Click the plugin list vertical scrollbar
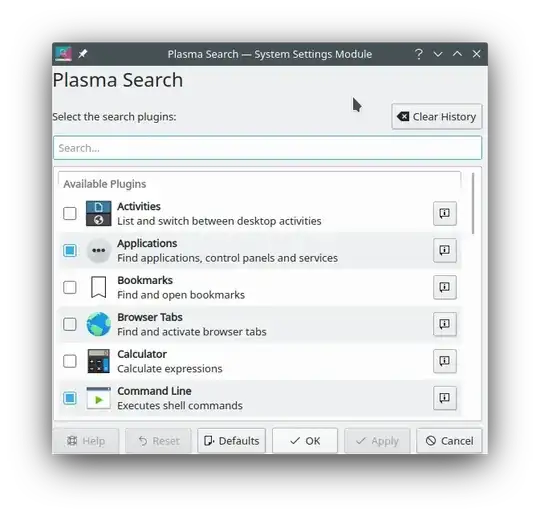Screen dimensions: 540x516 coord(473,204)
